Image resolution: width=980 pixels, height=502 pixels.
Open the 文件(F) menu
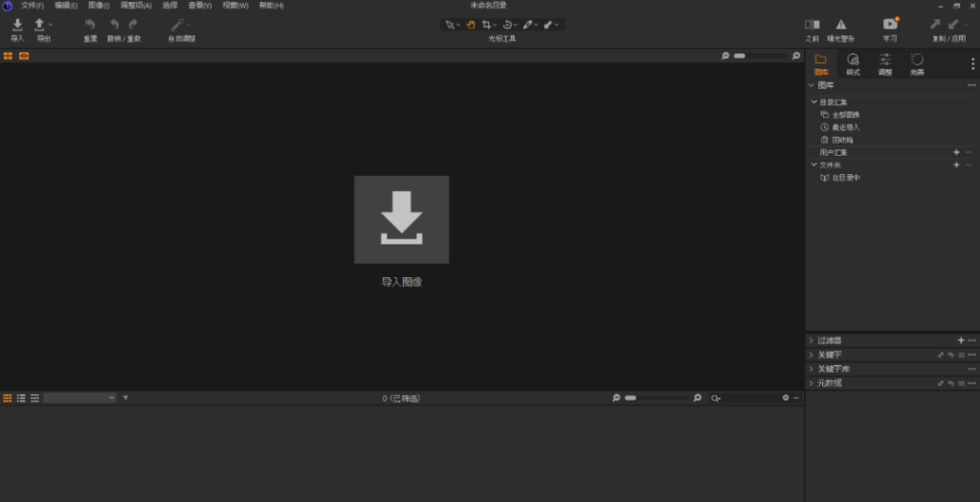pyautogui.click(x=33, y=6)
